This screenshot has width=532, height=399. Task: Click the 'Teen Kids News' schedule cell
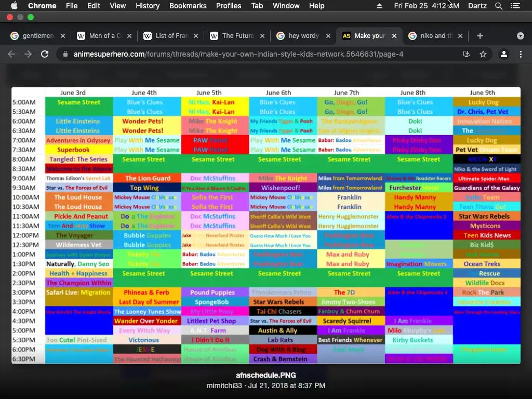pyautogui.click(x=487, y=235)
